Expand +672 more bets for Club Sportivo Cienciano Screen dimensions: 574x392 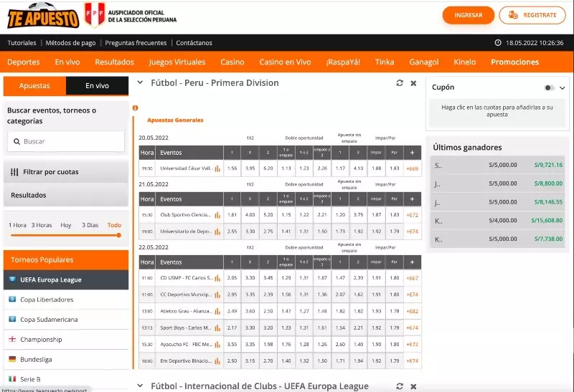[x=412, y=215]
